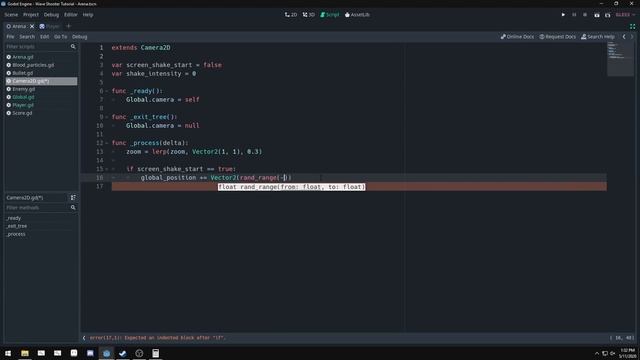The width and height of the screenshot is (640, 360).
Task: Open the script editor File menu
Action: [10, 37]
